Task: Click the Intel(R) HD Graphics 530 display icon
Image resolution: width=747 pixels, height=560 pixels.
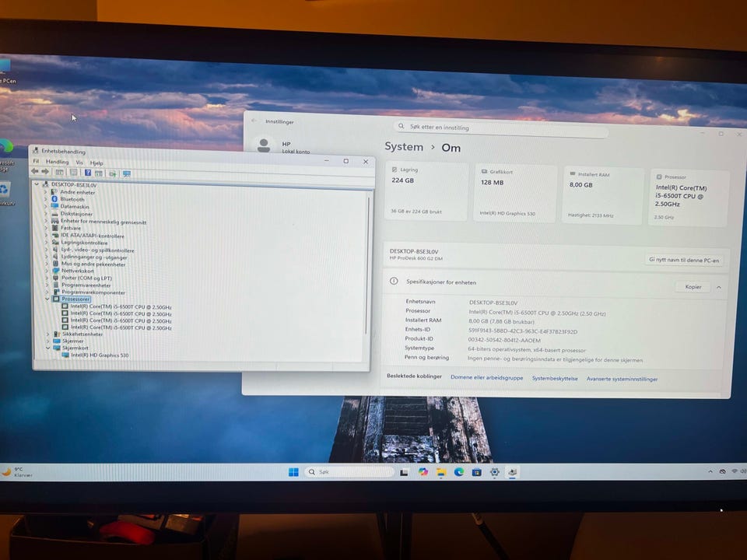Action: [65, 355]
